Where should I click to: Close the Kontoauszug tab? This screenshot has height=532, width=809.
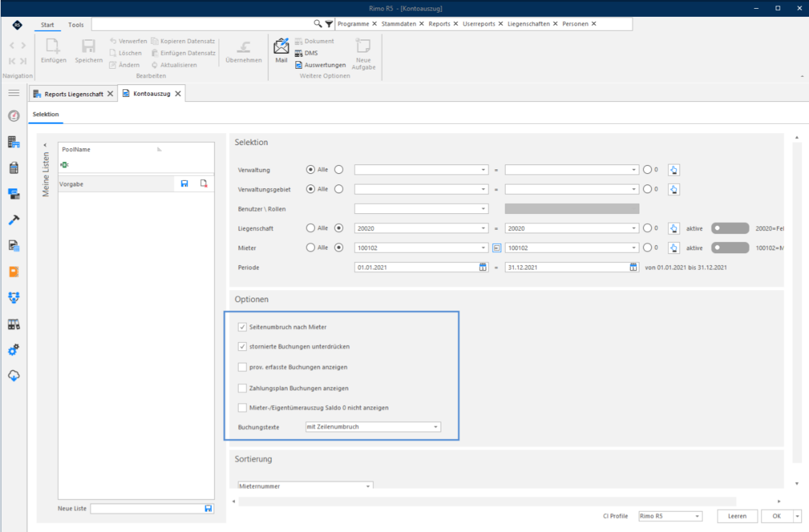click(178, 94)
